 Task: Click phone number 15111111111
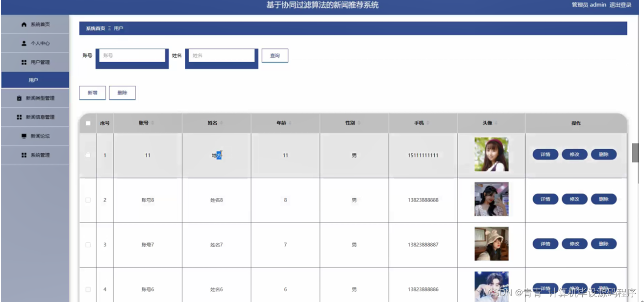tap(423, 156)
